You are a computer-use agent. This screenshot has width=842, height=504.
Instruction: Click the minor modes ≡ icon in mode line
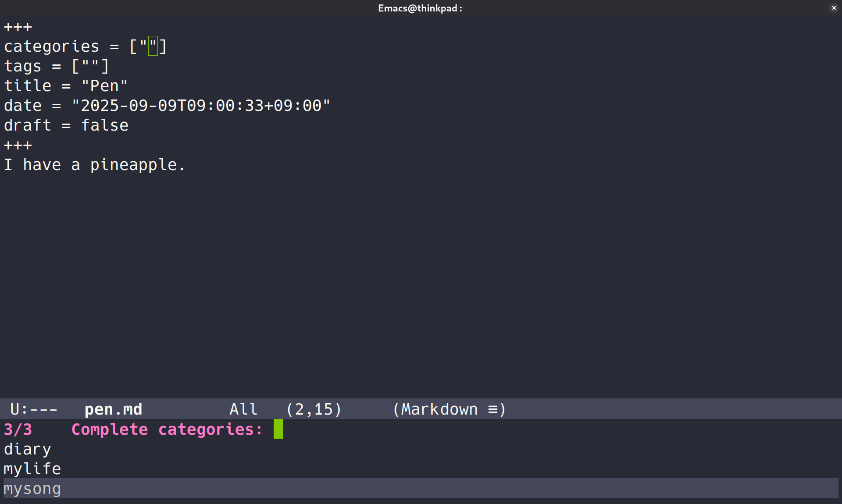point(493,409)
